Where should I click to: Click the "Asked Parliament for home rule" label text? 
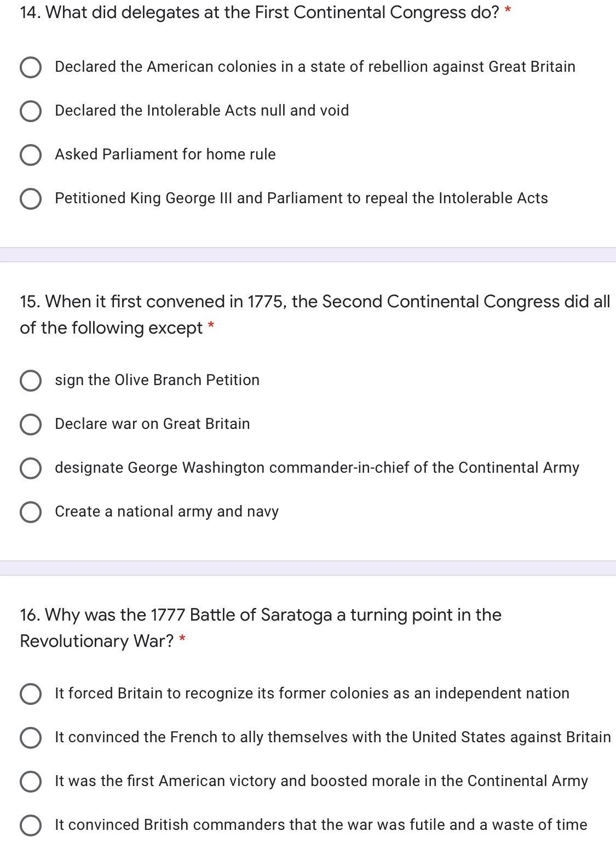165,154
